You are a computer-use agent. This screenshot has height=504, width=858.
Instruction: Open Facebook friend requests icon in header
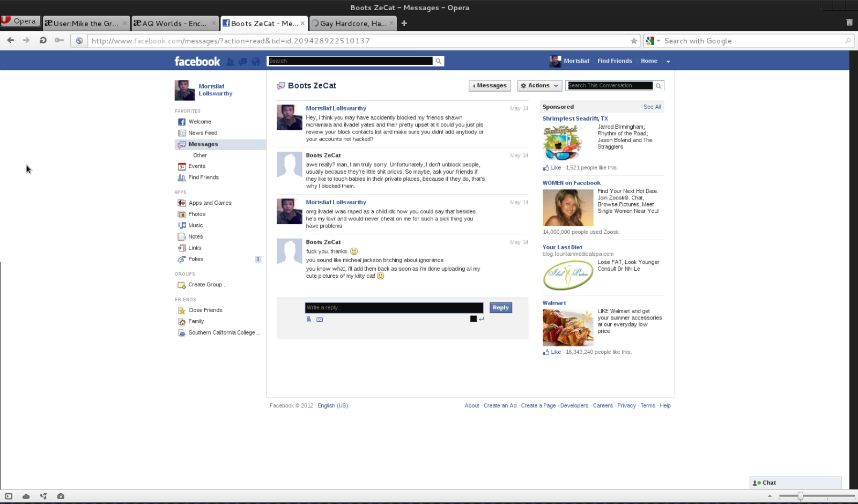pos(230,62)
